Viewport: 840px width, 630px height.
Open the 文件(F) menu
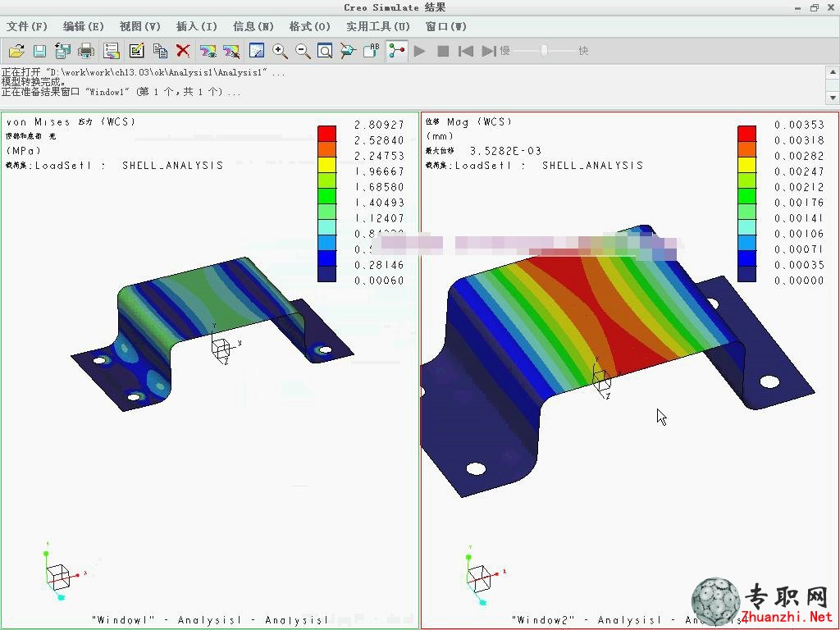click(27, 26)
